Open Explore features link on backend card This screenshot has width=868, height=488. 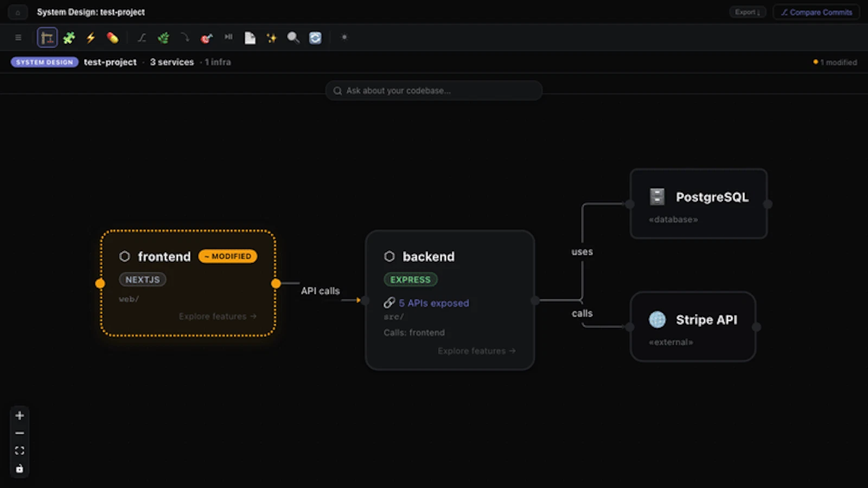pos(477,351)
